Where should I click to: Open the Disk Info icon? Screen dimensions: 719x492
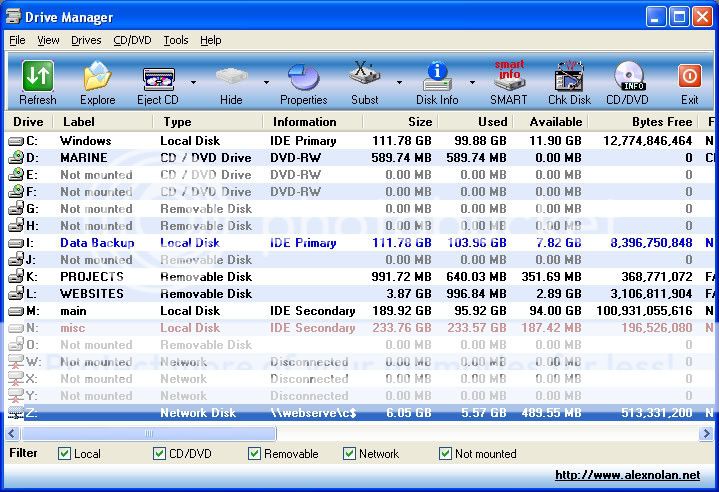tap(437, 77)
